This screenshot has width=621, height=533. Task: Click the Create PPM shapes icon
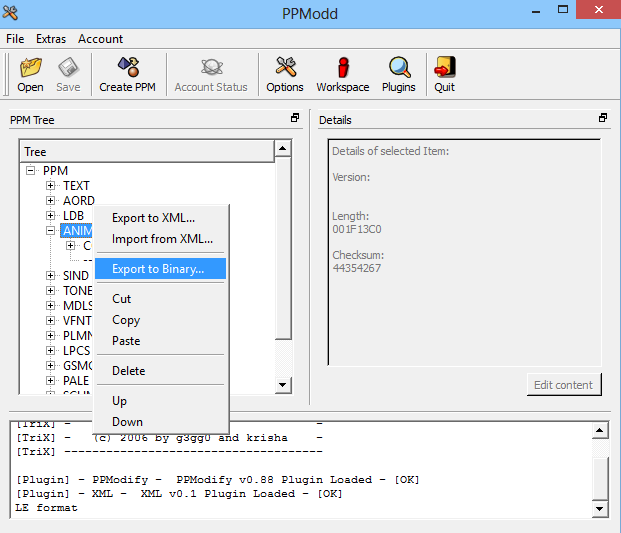(x=128, y=67)
